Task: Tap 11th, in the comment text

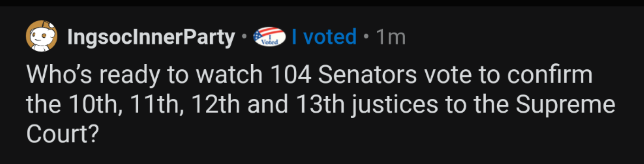Action: pyautogui.click(x=156, y=104)
